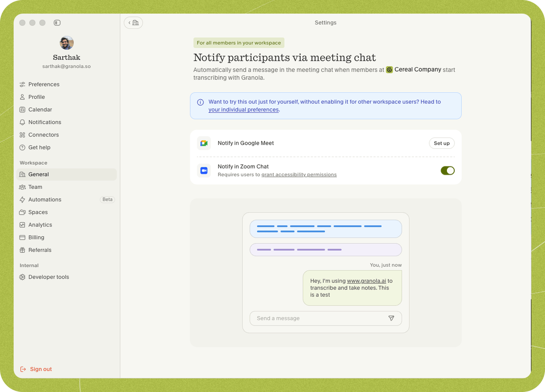Viewport: 545px width, 392px height.
Task: Click the Cereal Company logo icon
Action: (x=389, y=70)
